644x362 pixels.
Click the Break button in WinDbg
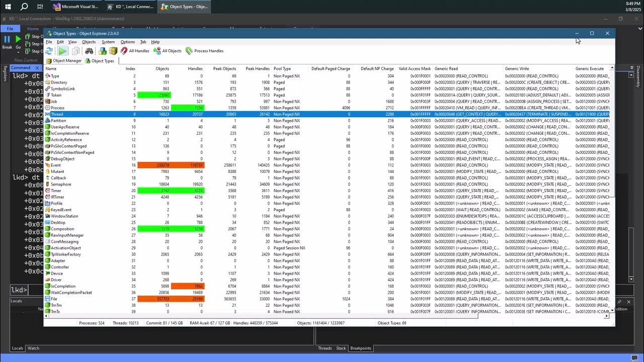(7, 42)
